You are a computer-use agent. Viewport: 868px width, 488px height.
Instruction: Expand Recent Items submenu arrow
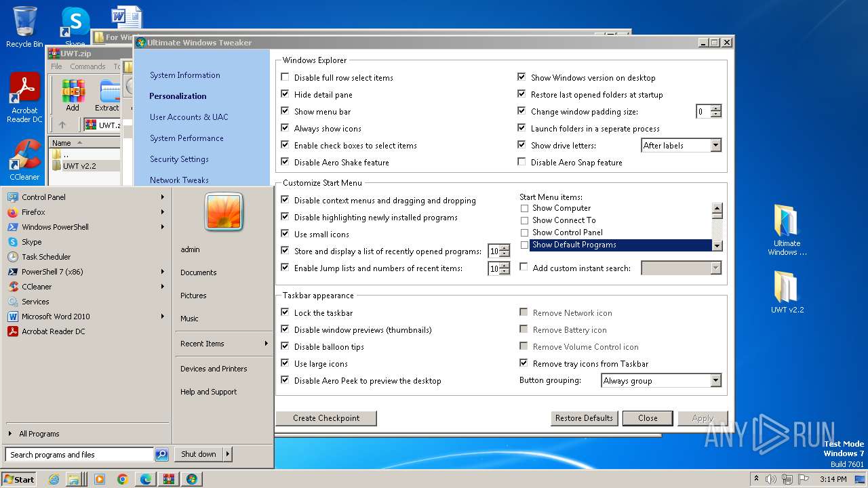[x=266, y=344]
